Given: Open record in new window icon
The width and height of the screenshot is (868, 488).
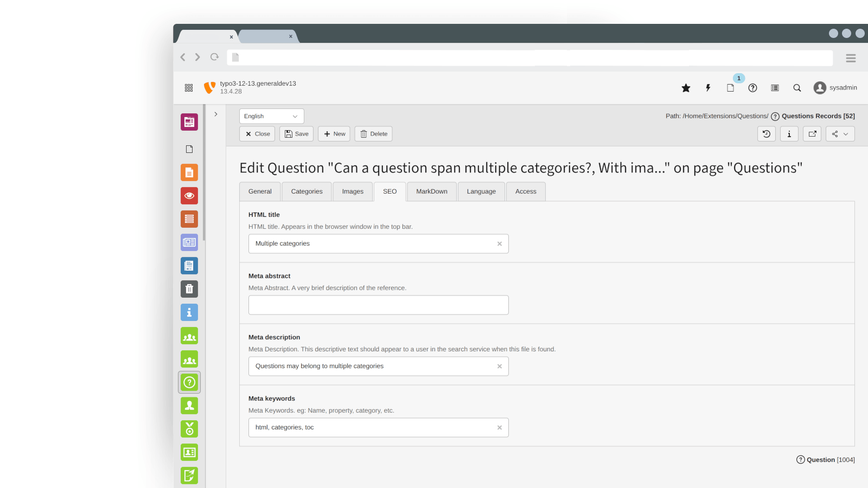Looking at the screenshot, I should tap(812, 134).
